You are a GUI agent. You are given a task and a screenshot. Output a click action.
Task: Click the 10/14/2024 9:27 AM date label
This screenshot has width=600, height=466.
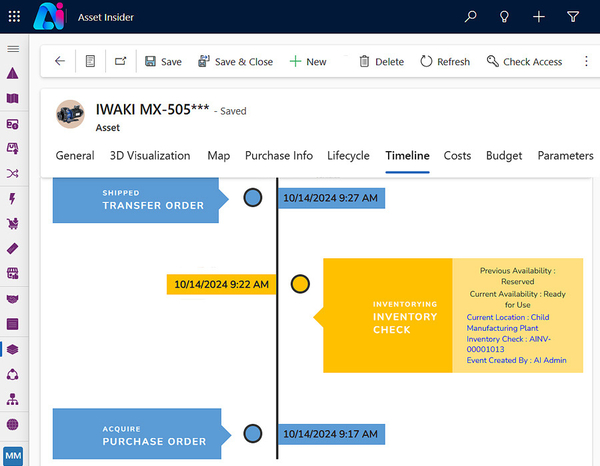(331, 198)
